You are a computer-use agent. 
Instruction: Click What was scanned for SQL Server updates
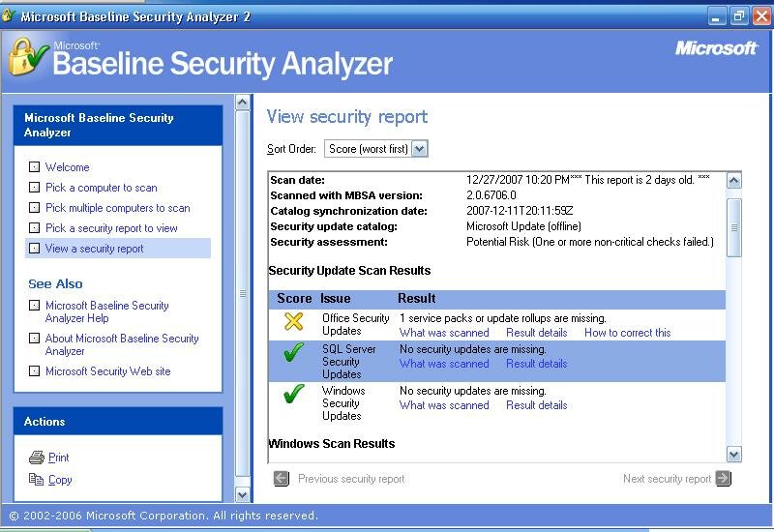(x=444, y=364)
